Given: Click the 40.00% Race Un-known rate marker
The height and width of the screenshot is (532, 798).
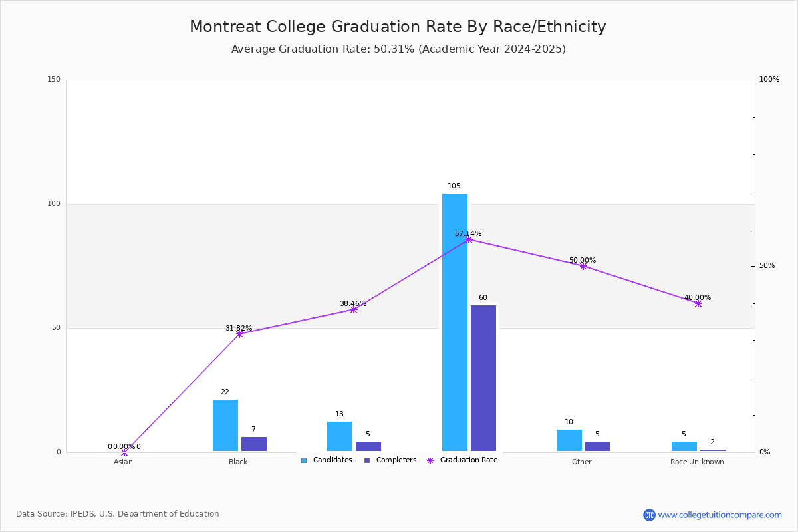Looking at the screenshot, I should (698, 303).
